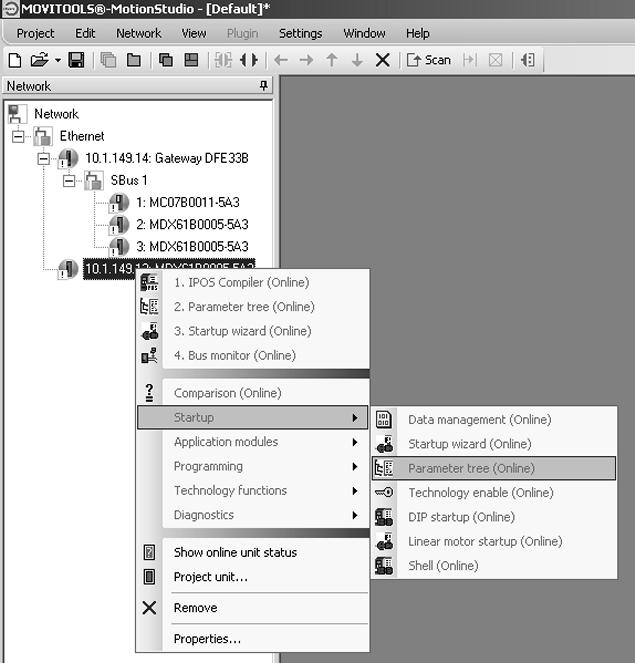The width and height of the screenshot is (635, 663).
Task: Click the Gateway DFE33B device icon
Action: 68,159
